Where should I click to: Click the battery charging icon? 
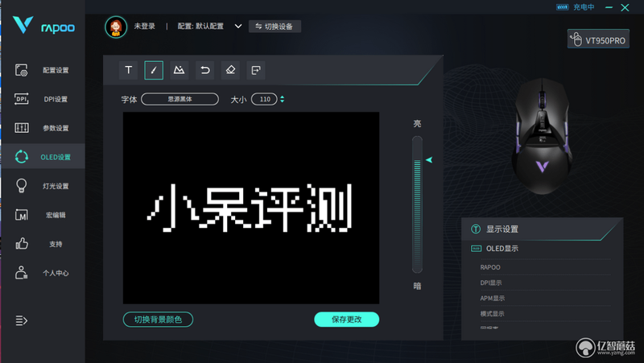click(x=562, y=7)
